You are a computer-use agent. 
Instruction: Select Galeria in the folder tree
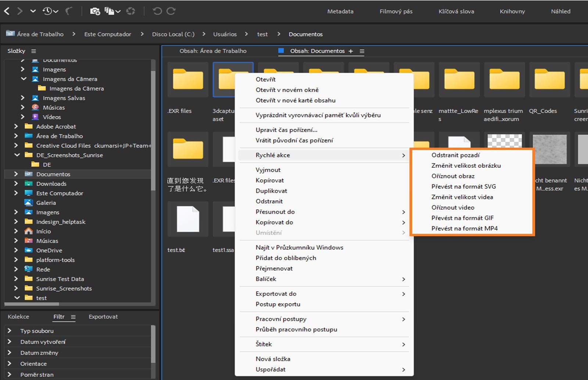(x=46, y=203)
